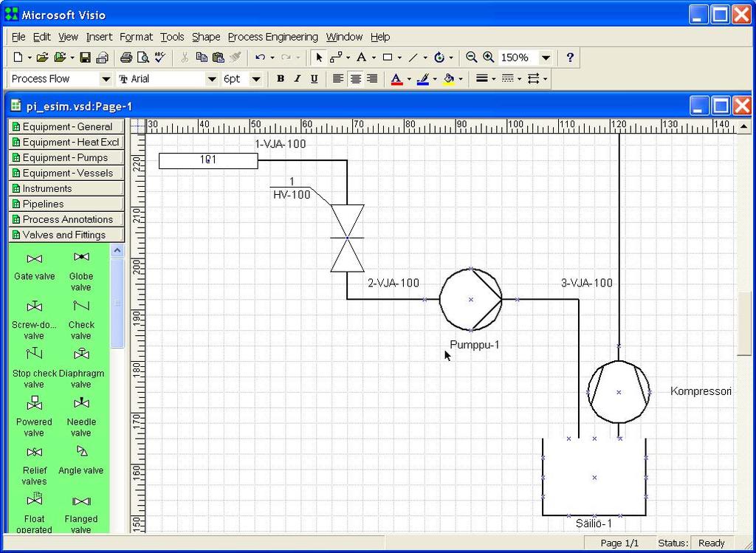This screenshot has width=756, height=553.
Task: Align text center
Action: click(x=355, y=79)
